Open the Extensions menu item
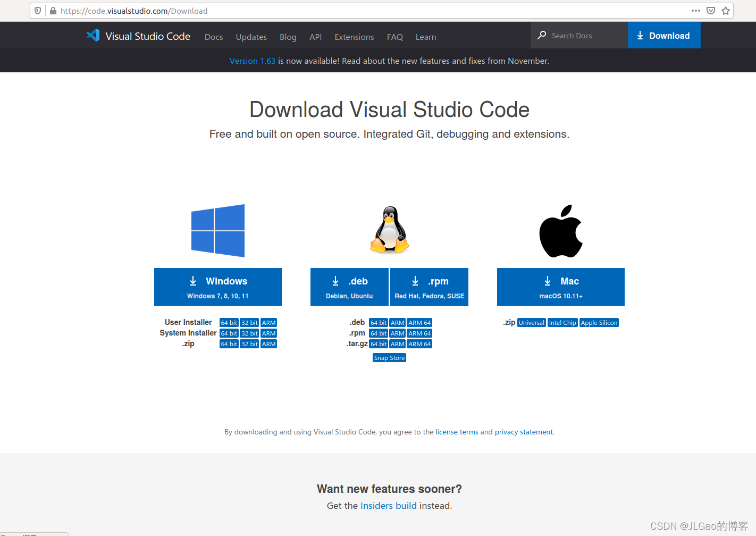756x536 pixels. [x=355, y=37]
